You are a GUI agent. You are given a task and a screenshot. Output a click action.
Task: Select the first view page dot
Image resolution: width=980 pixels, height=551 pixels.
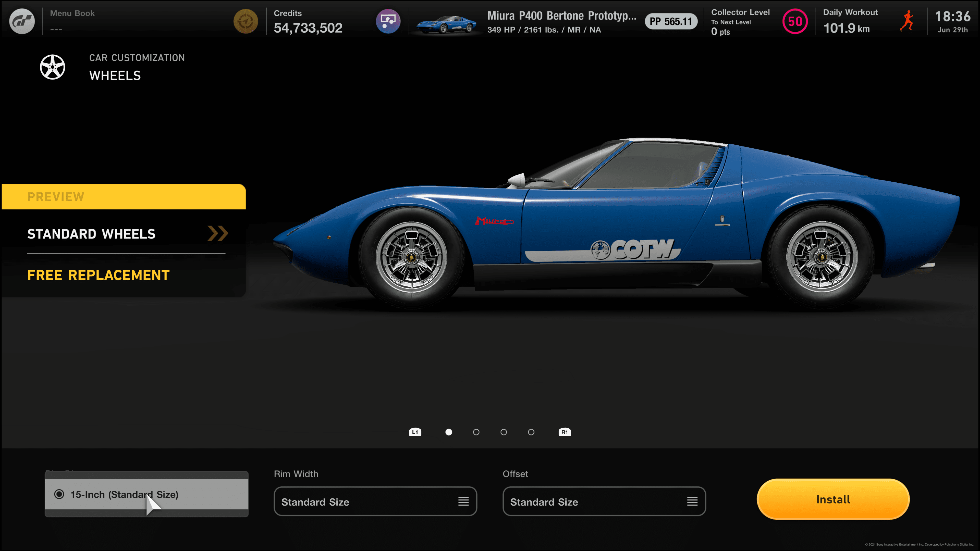pos(449,432)
